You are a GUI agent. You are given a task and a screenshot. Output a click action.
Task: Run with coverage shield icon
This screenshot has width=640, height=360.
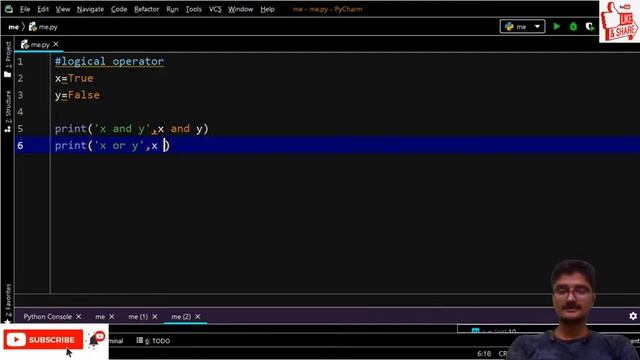589,27
